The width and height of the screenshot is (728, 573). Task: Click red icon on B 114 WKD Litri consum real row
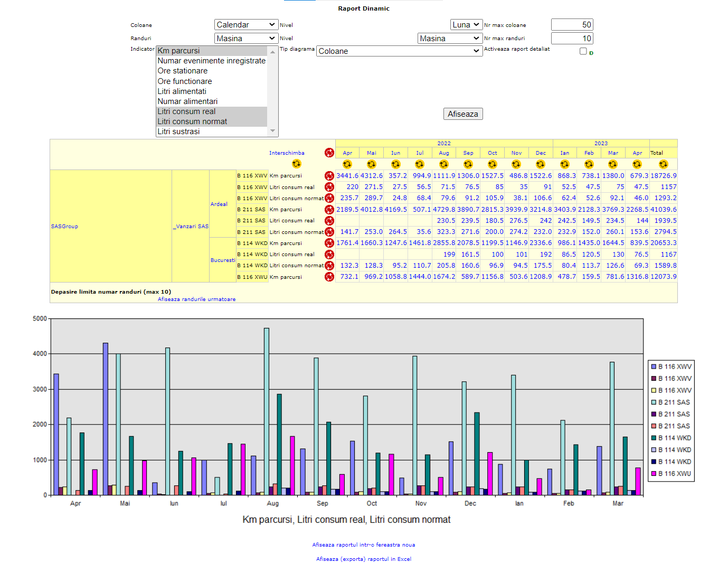(x=329, y=255)
